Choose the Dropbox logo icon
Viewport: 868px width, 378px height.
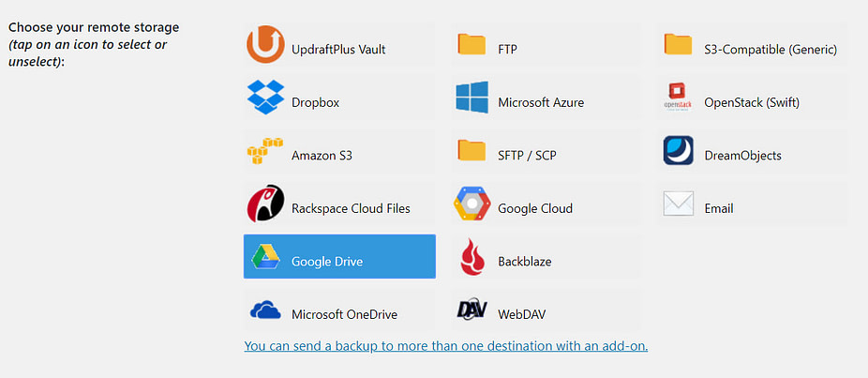tap(265, 97)
